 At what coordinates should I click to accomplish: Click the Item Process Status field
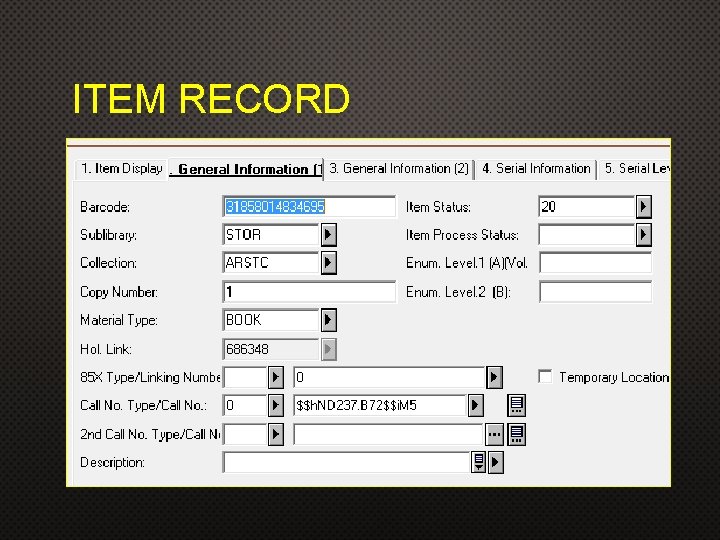point(586,235)
